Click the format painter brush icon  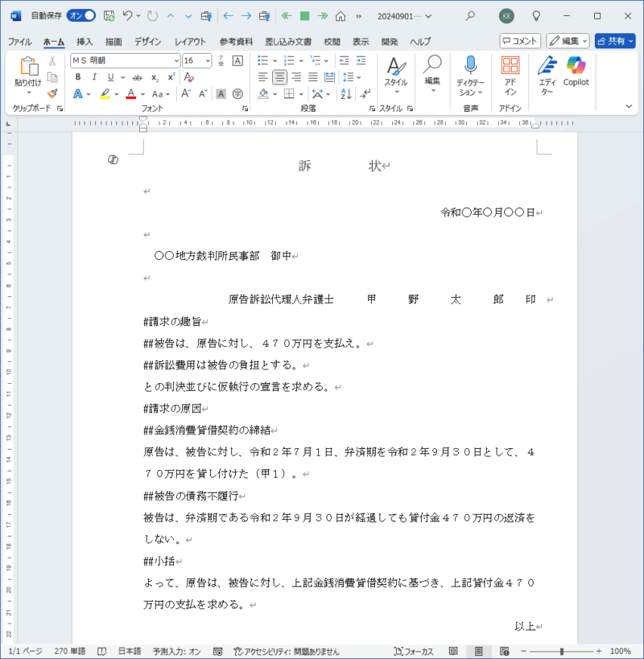click(x=52, y=93)
